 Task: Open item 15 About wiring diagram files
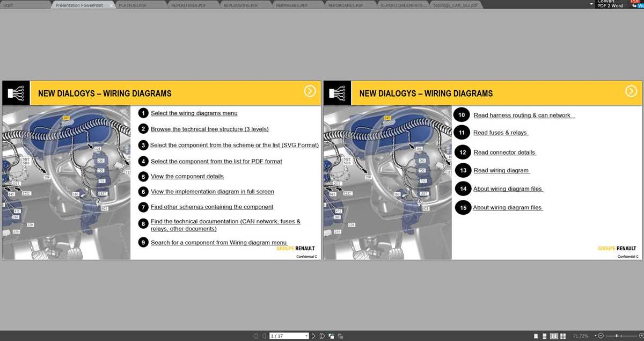507,207
